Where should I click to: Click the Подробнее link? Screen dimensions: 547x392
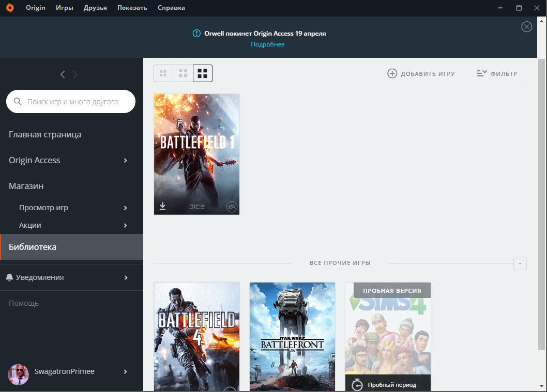268,44
